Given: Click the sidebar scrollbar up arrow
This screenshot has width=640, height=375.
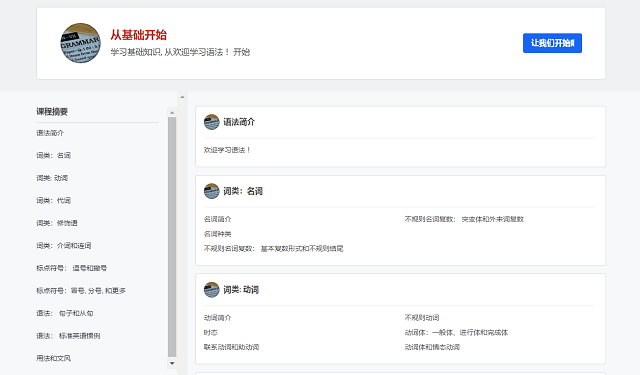Looking at the screenshot, I should tap(172, 113).
